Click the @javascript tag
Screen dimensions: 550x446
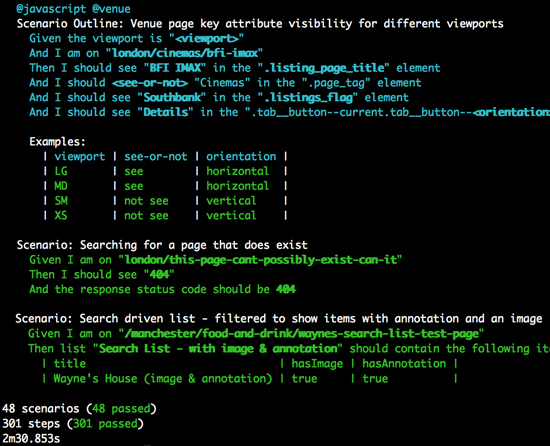pyautogui.click(x=51, y=9)
